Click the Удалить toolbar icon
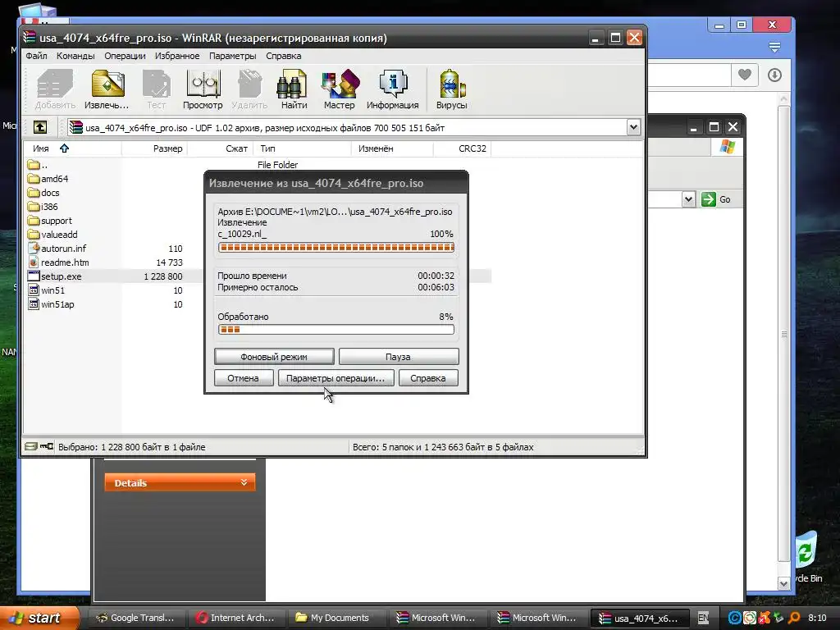Image resolution: width=840 pixels, height=630 pixels. point(249,89)
